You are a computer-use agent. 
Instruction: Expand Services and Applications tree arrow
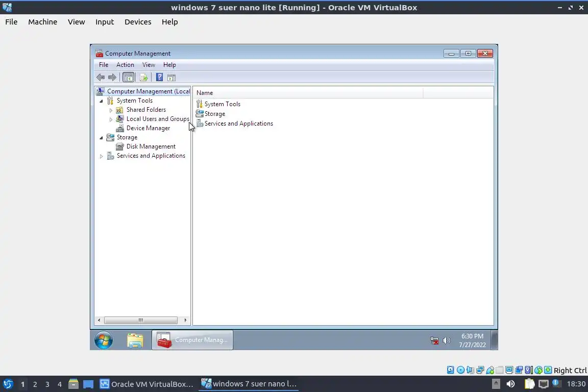coord(101,156)
